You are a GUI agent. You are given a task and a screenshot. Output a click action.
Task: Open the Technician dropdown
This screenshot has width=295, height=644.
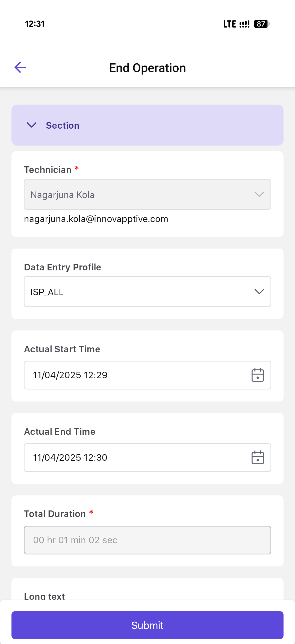pos(147,194)
